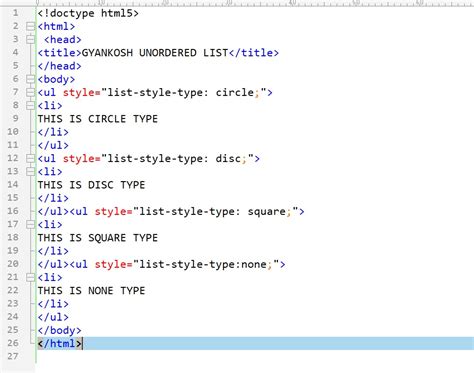Collapse the circle <ul> fold marker on line 7
This screenshot has width=474, height=373.
click(30, 92)
